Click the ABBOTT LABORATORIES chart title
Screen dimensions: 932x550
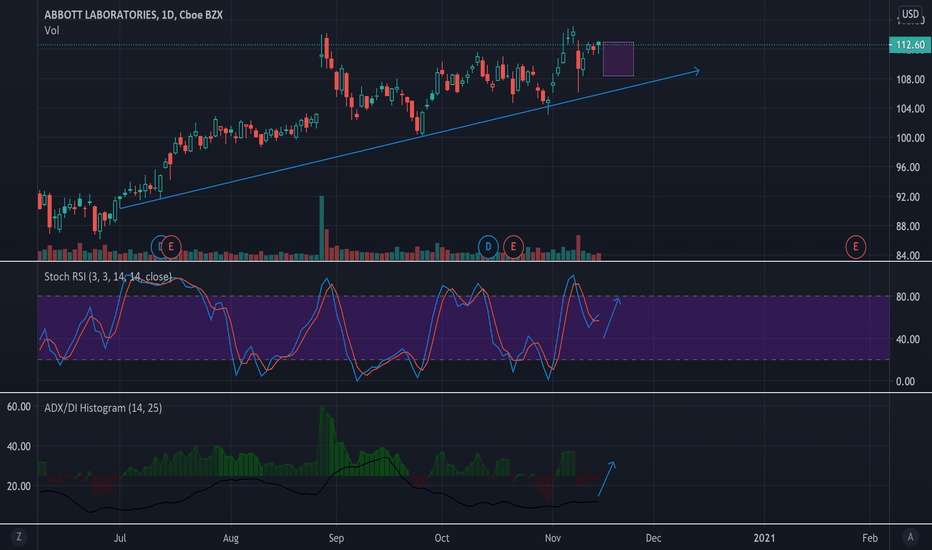click(134, 15)
